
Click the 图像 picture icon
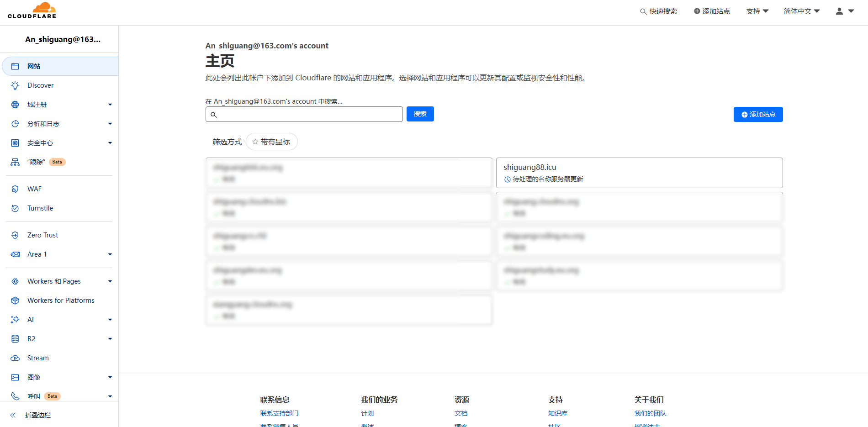[15, 377]
